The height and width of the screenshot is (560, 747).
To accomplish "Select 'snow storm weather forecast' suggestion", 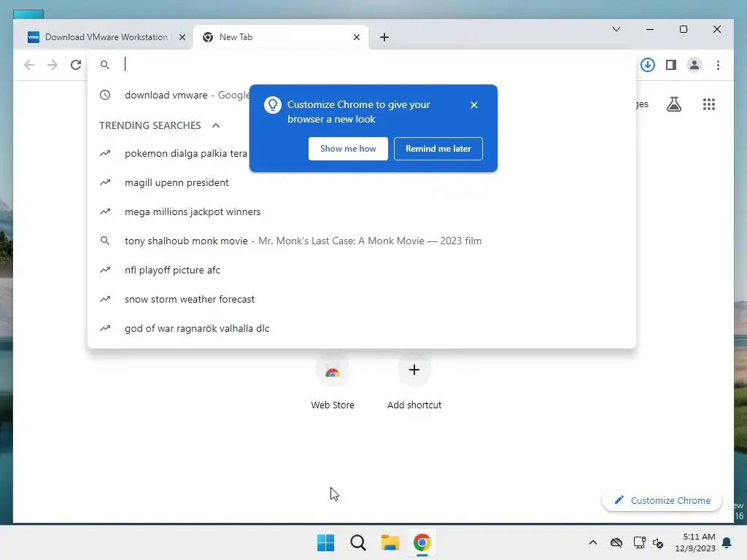I will [x=362, y=299].
